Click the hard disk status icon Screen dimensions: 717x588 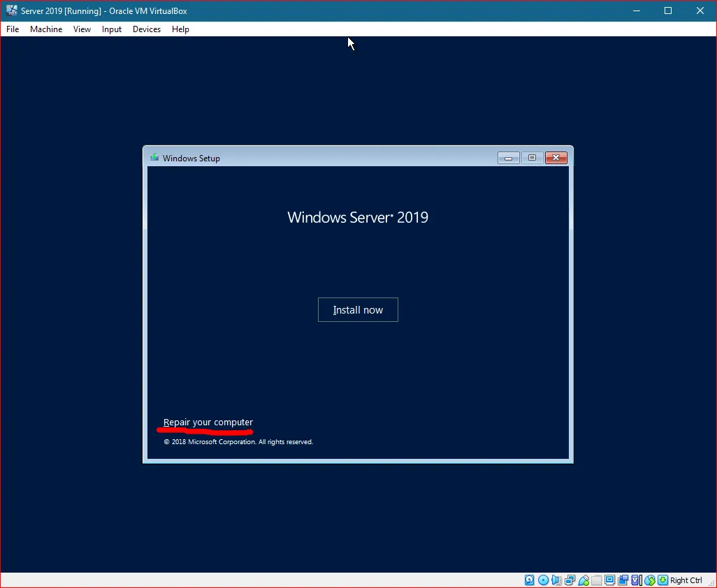(x=529, y=580)
